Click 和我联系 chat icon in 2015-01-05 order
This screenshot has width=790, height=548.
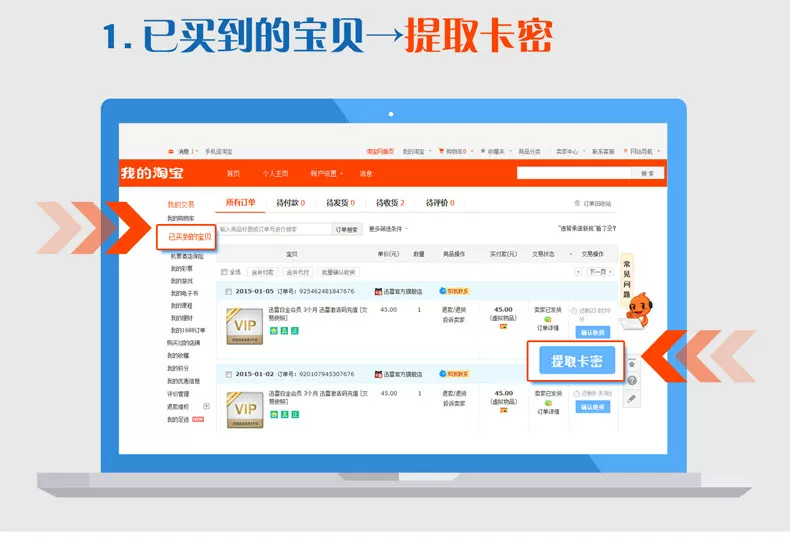tap(454, 291)
